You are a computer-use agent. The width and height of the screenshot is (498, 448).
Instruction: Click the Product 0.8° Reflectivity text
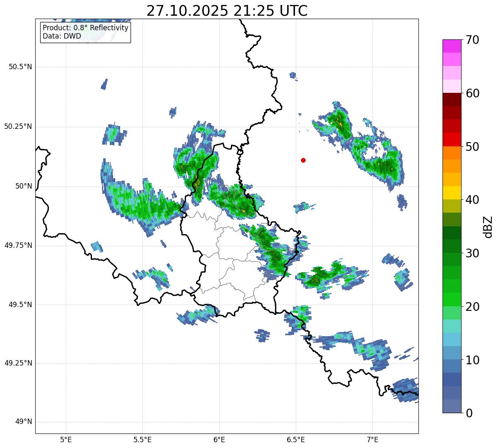(85, 28)
